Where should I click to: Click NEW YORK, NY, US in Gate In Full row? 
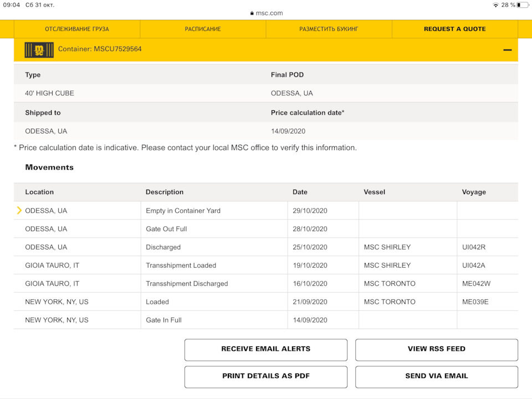tap(57, 320)
